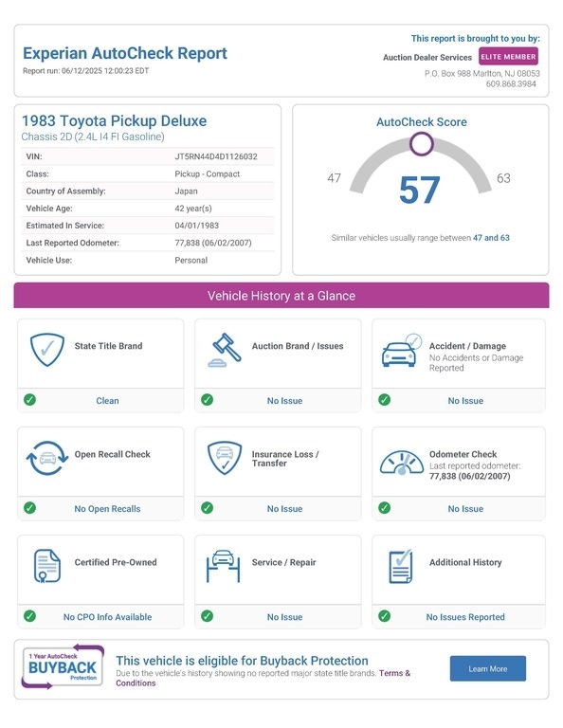
Task: Click the Certified Pre-Owned certificate icon
Action: tap(46, 566)
